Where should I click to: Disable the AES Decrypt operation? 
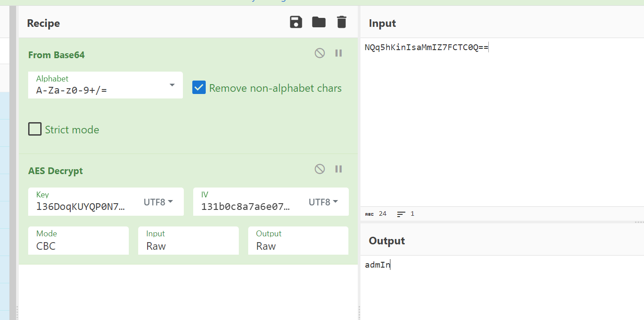pos(319,169)
